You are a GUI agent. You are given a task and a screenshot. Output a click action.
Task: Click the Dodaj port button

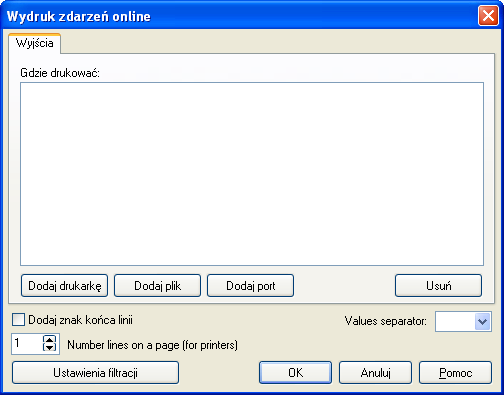[250, 286]
